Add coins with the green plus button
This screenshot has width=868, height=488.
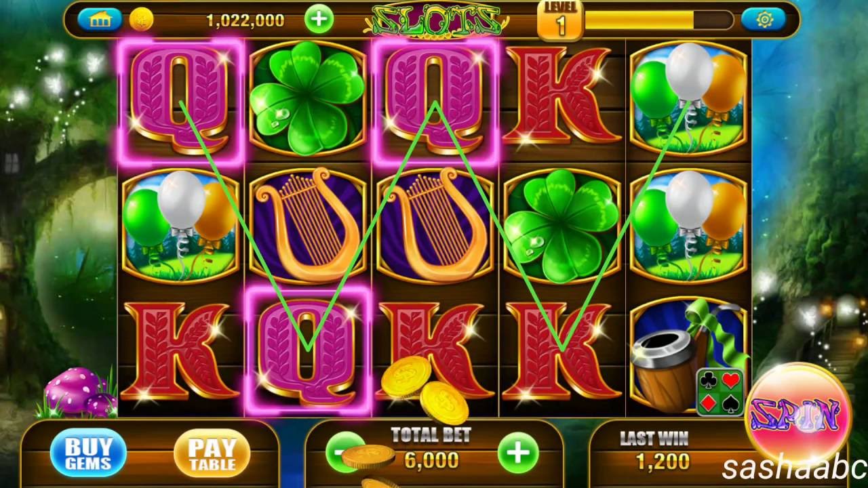[319, 20]
